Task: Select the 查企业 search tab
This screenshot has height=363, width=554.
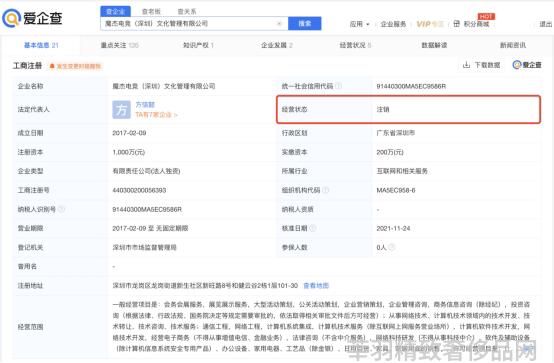Action: pos(116,12)
